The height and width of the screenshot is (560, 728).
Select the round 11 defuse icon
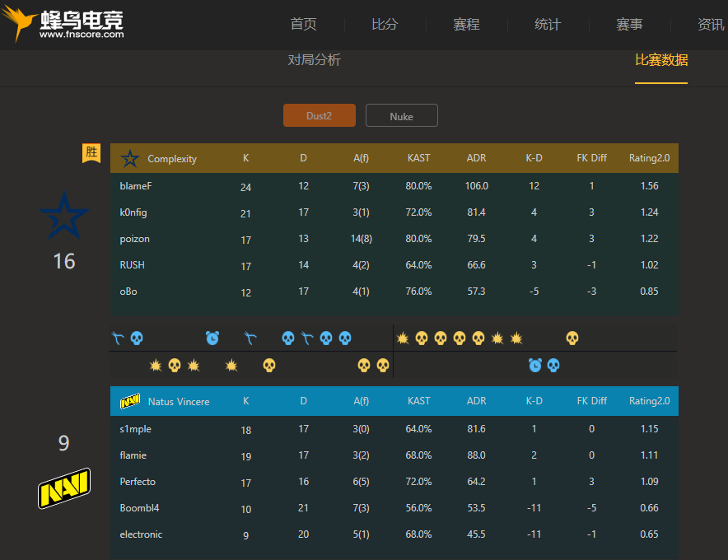coord(307,338)
